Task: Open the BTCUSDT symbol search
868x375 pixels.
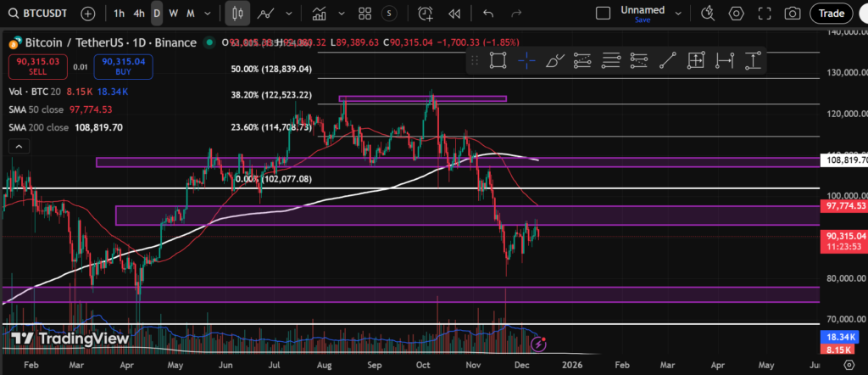Action: pyautogui.click(x=37, y=14)
